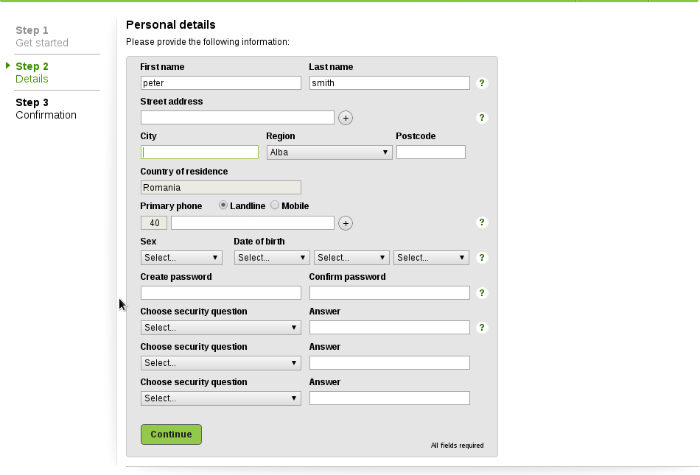The image size is (700, 475).
Task: Click the City input field
Action: [200, 153]
